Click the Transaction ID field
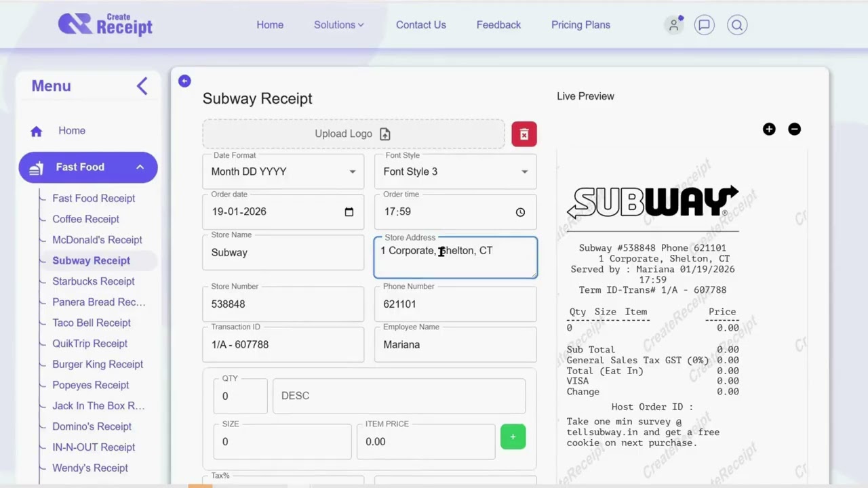 coord(283,345)
